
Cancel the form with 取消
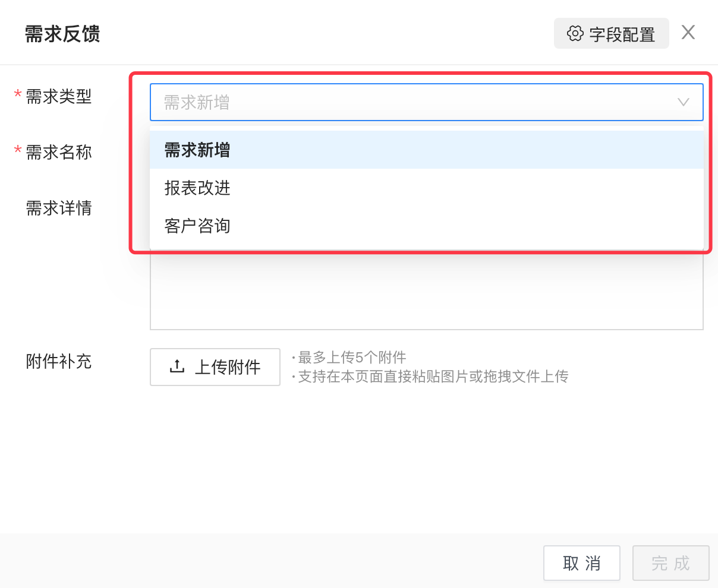coord(581,563)
